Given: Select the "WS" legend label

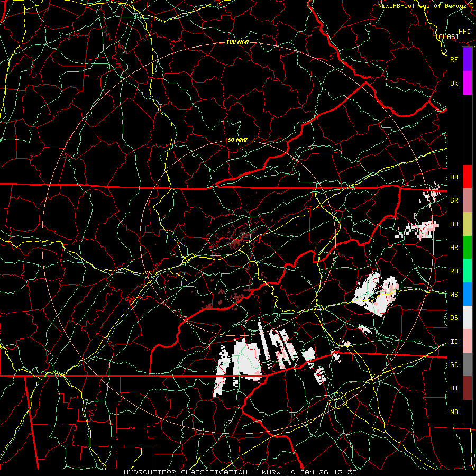Looking at the screenshot, I should pyautogui.click(x=454, y=295).
